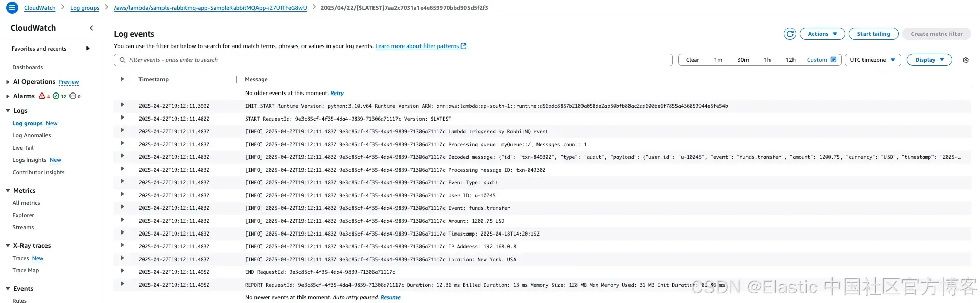980x303 pixels.
Task: Click Resume auto retry link
Action: [390, 297]
